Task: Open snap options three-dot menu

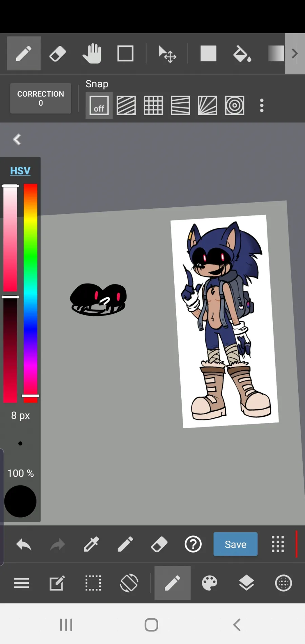Action: (x=262, y=105)
